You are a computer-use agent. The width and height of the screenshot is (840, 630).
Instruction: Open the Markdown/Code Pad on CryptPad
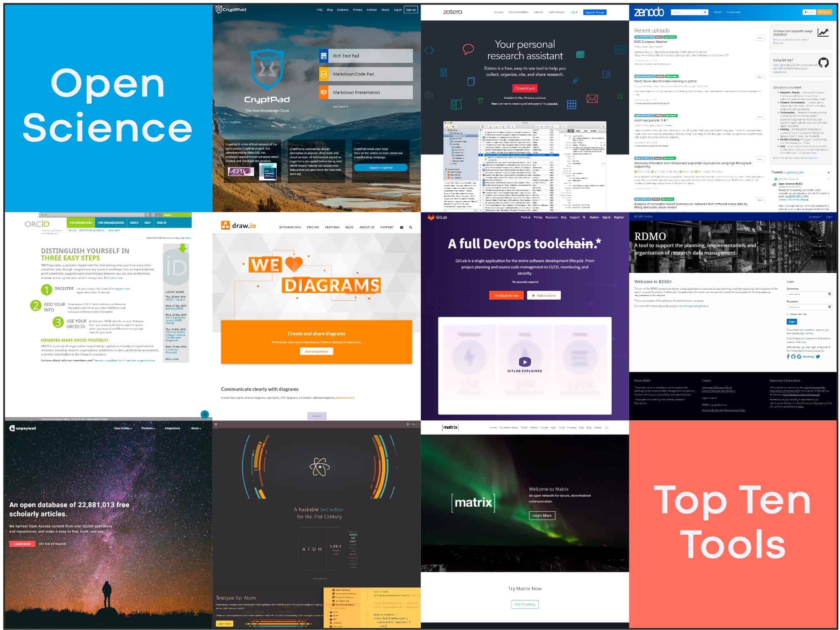click(323, 74)
